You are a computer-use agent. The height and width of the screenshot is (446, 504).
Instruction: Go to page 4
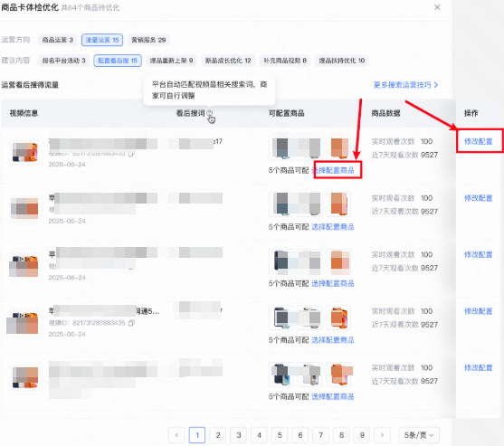coord(259,435)
